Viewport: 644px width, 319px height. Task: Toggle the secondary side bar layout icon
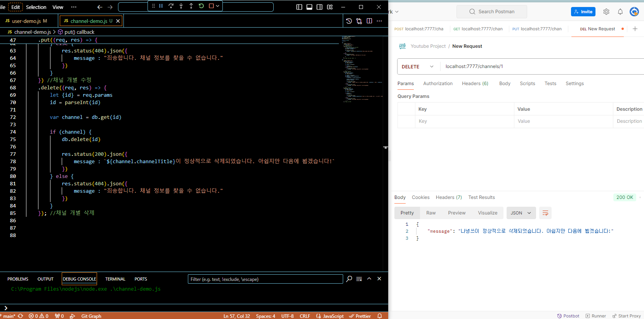point(319,7)
